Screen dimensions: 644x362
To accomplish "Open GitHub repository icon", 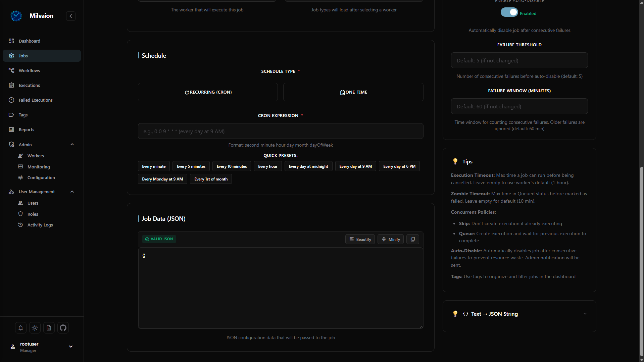I will [x=63, y=328].
